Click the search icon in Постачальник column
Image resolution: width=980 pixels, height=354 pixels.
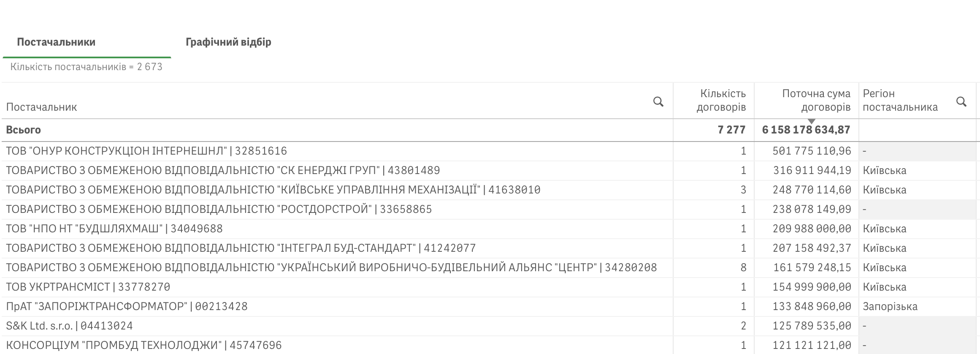pyautogui.click(x=658, y=101)
